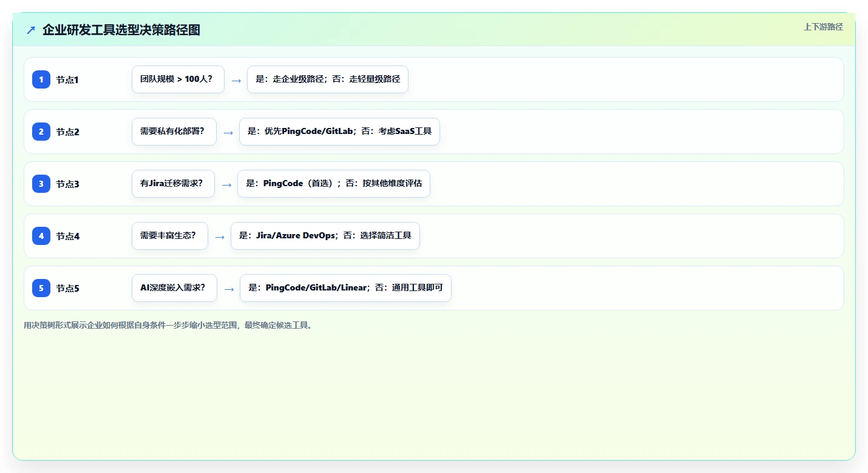Select the 团队规模 > 100人？ question box
The width and height of the screenshot is (868, 473).
pyautogui.click(x=178, y=79)
